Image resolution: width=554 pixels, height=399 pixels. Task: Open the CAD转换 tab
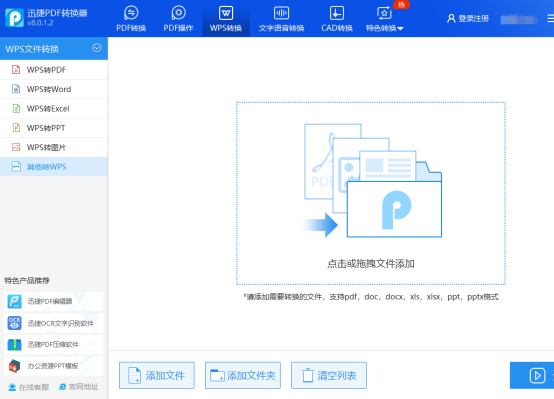pyautogui.click(x=337, y=19)
